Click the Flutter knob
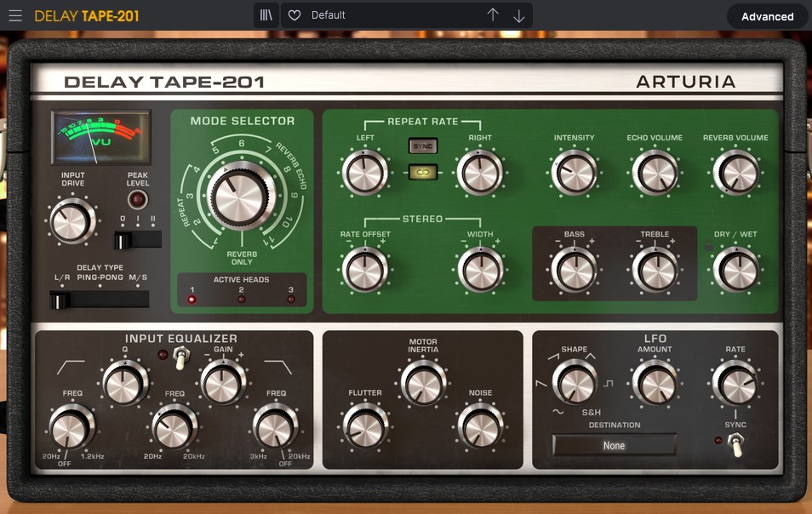 tap(364, 427)
